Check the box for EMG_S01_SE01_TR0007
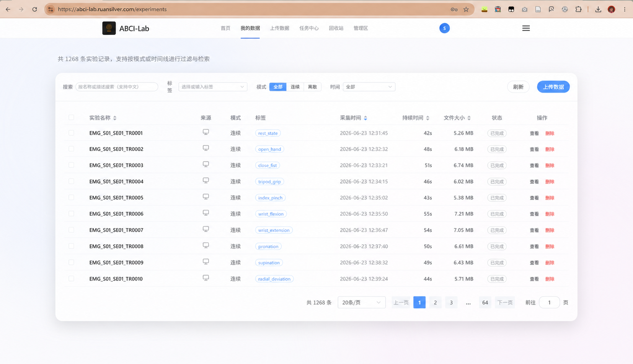The width and height of the screenshot is (633, 364). coord(71,230)
